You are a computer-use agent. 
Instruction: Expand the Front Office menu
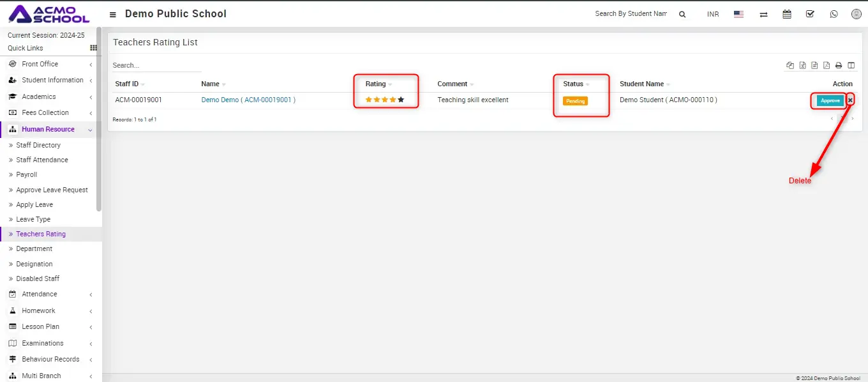pos(40,64)
